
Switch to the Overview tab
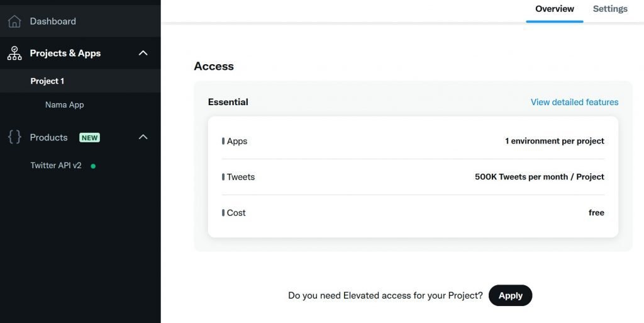pos(554,9)
